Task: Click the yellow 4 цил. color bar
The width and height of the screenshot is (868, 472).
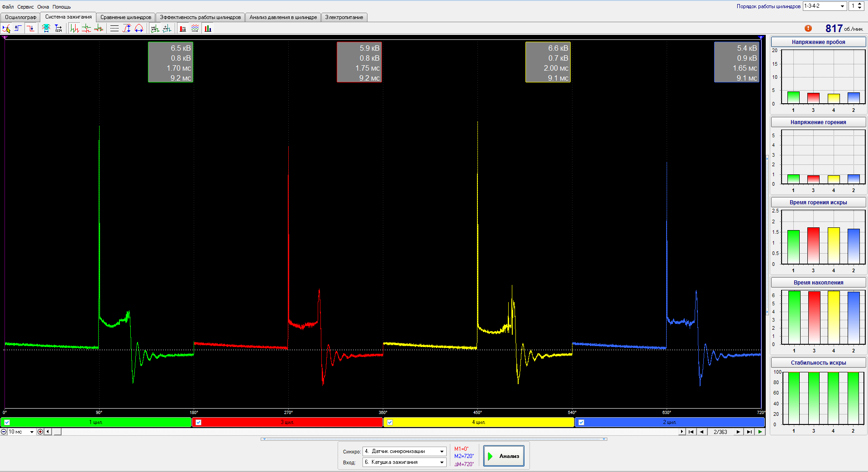Action: tap(479, 422)
